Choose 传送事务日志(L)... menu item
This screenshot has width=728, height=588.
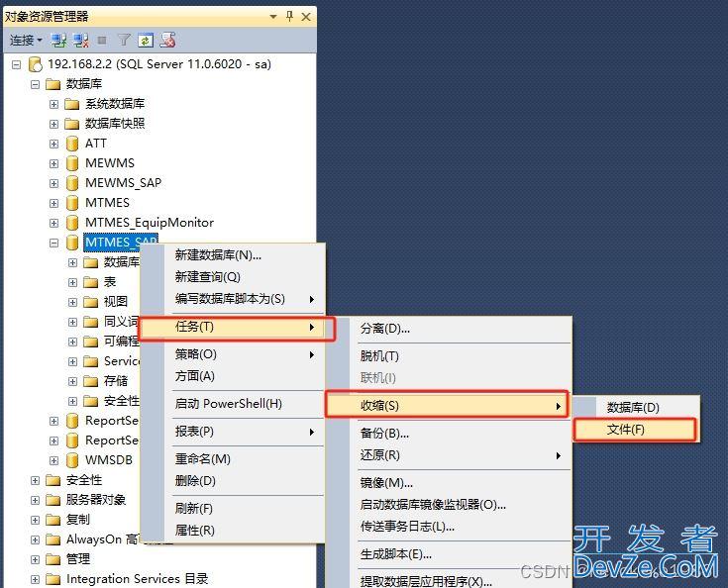(x=448, y=527)
